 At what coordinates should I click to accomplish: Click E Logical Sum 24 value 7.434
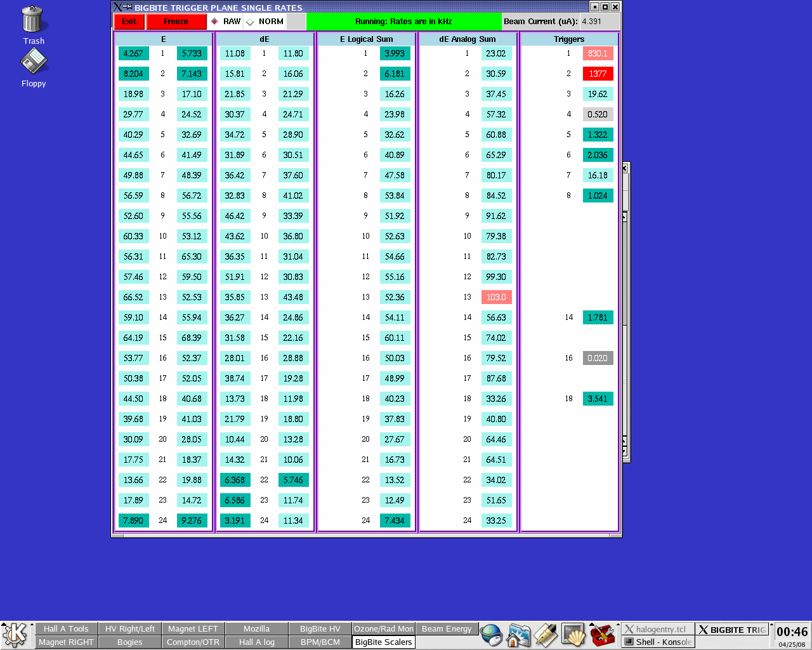click(395, 521)
